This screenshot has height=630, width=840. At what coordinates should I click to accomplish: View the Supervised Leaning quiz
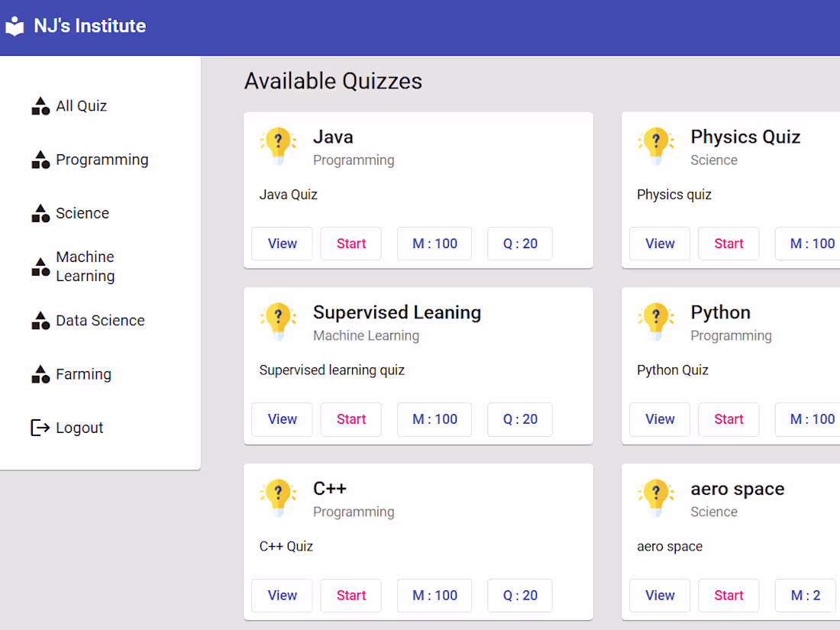[x=282, y=418]
